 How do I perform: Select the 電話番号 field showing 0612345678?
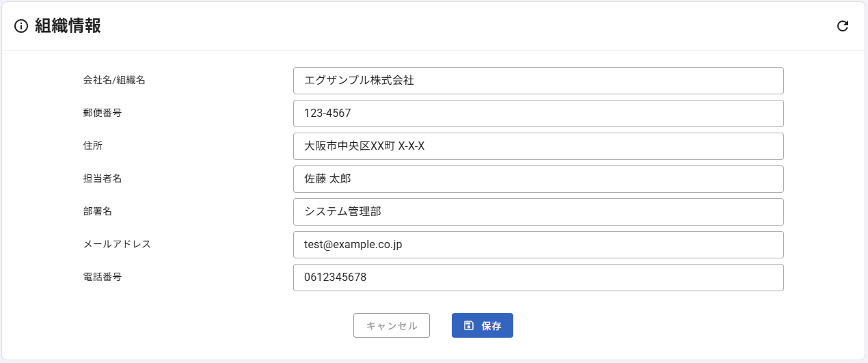[538, 278]
